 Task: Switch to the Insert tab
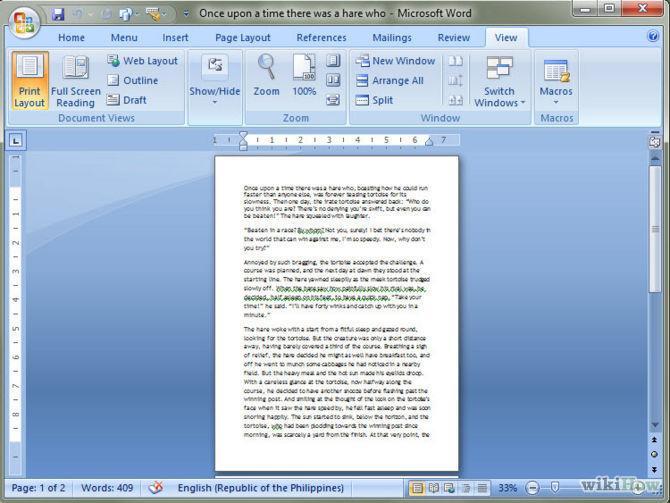[x=175, y=38]
